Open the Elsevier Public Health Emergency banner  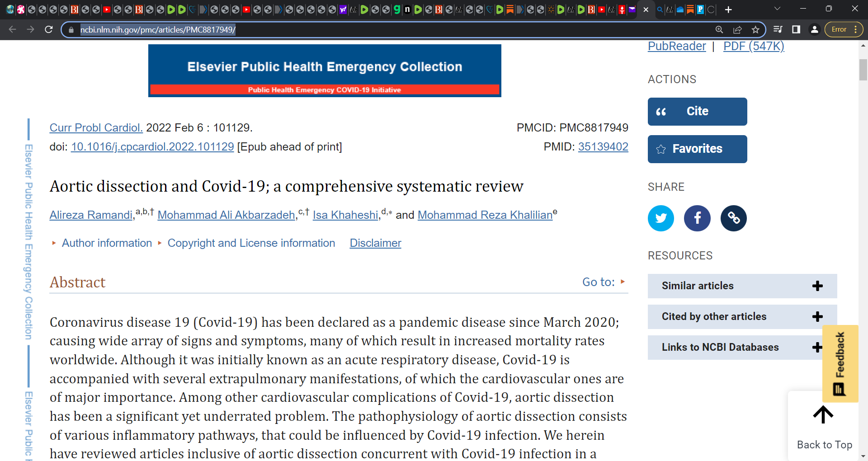[325, 71]
